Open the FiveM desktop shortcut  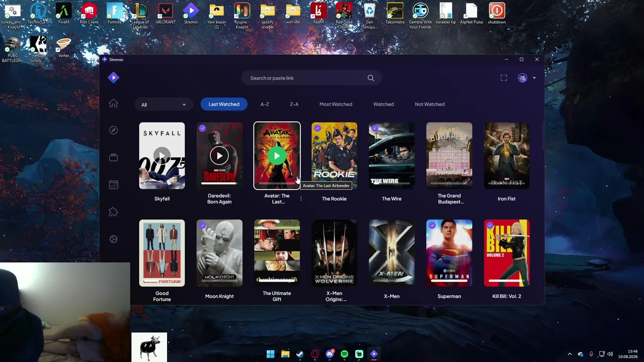coord(63,14)
